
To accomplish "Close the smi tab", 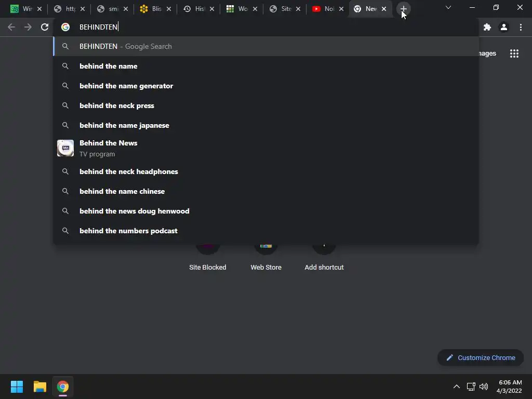I will point(126,9).
